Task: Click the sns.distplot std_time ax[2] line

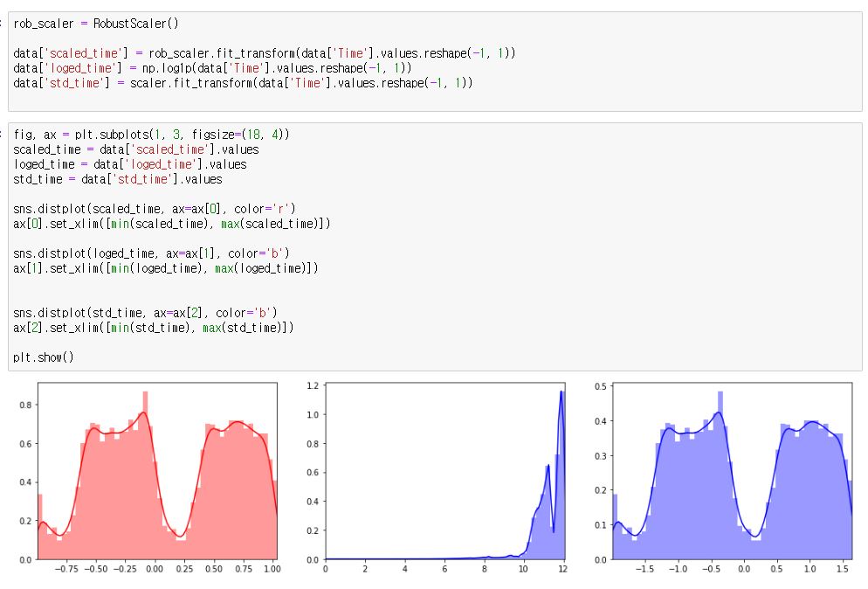Action: [x=145, y=313]
